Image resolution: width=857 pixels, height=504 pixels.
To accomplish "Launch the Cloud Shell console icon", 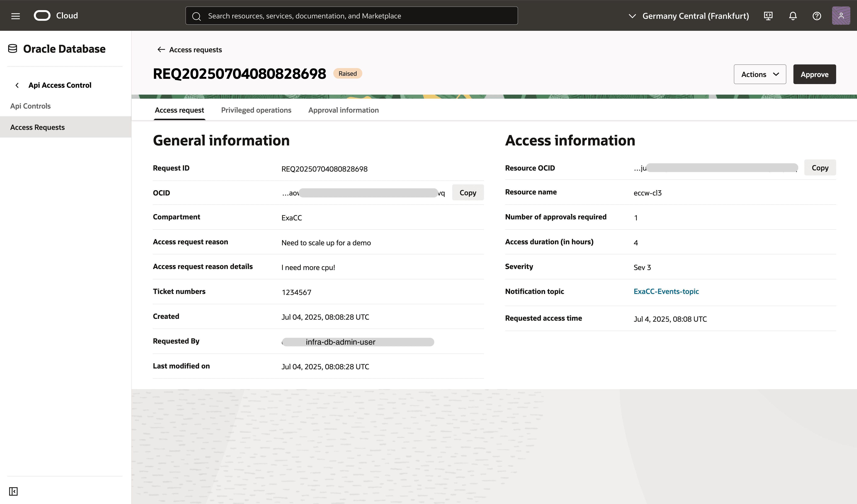I will 768,16.
